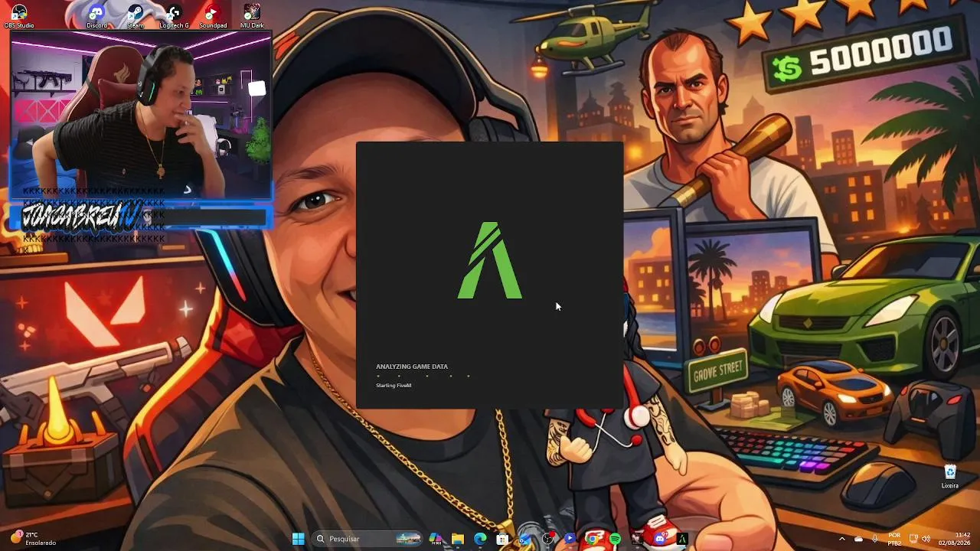Launch Discord from the desktop shortcut

coord(96,16)
